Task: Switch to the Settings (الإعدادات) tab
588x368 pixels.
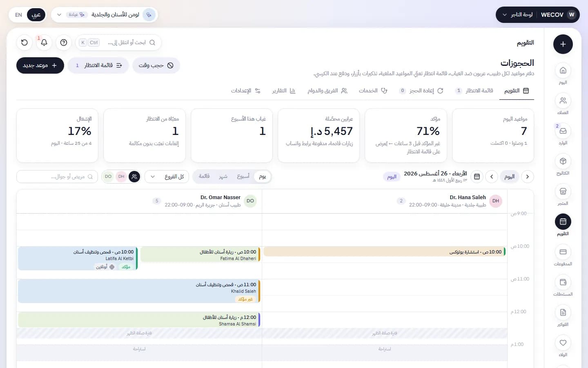Action: tap(246, 91)
